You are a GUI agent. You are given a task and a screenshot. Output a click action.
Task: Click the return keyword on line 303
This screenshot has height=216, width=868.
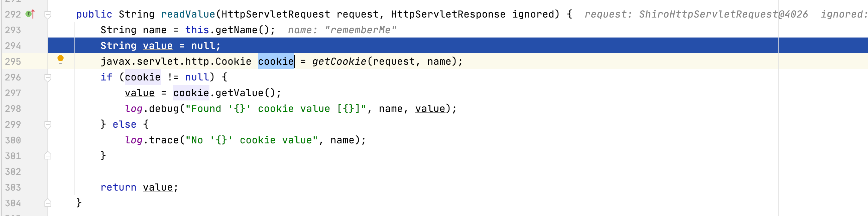tap(118, 187)
